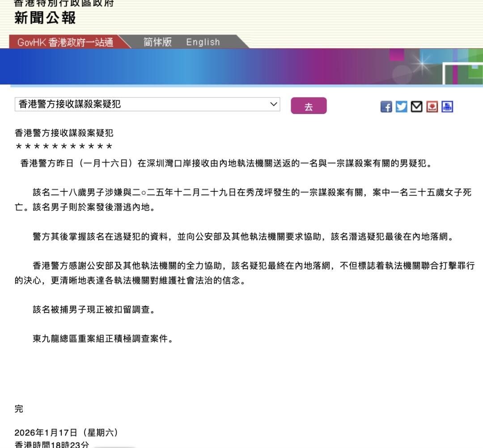Share press release on Twitter
The height and width of the screenshot is (448, 483).
pos(401,106)
